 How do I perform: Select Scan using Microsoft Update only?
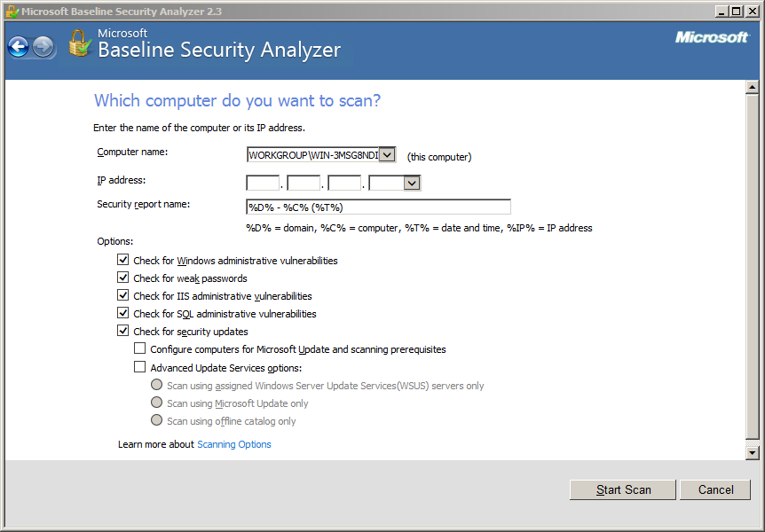click(156, 403)
